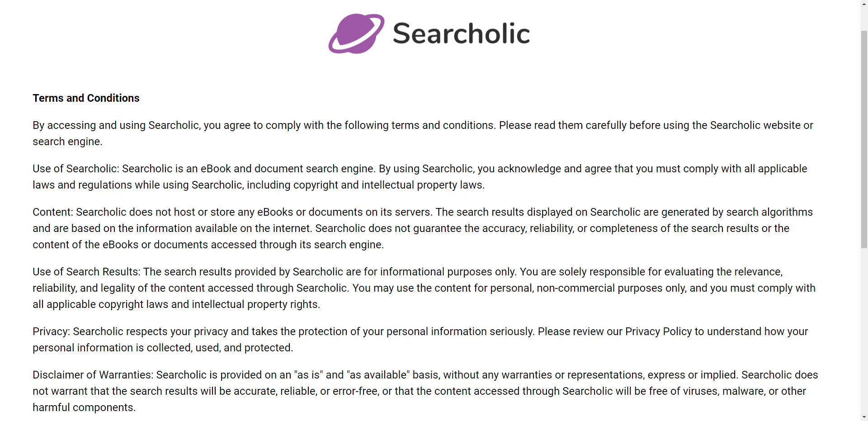The width and height of the screenshot is (868, 421).
Task: Click the empty scrollbar track below the thumb
Action: (x=864, y=330)
